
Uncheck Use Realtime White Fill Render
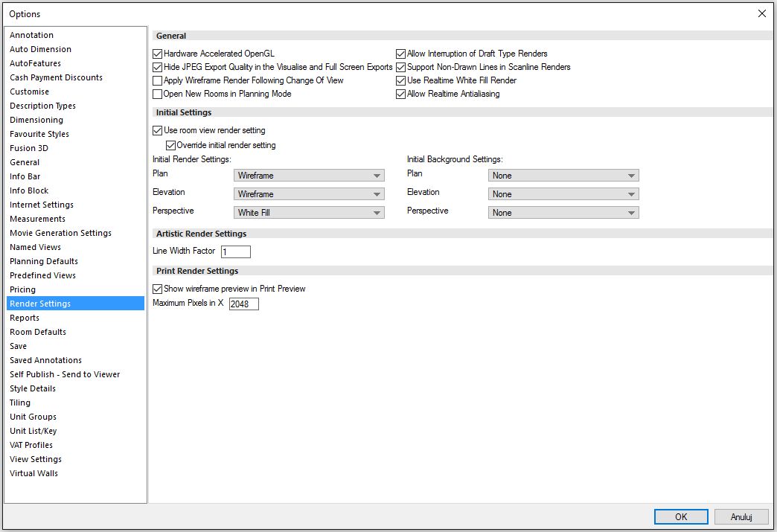(401, 80)
